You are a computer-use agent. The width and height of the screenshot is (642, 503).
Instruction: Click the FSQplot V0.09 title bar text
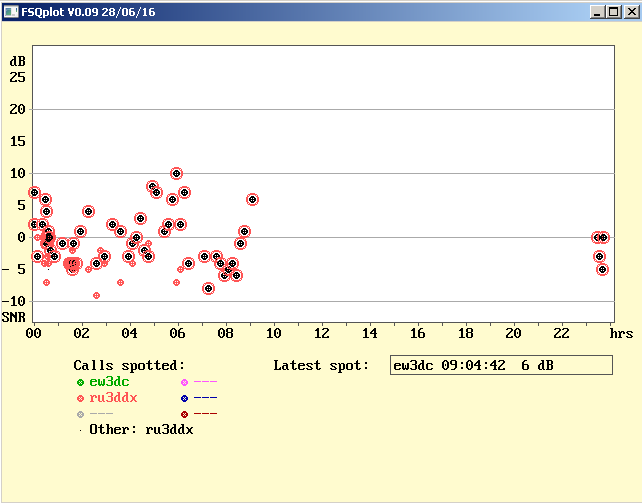(x=88, y=12)
